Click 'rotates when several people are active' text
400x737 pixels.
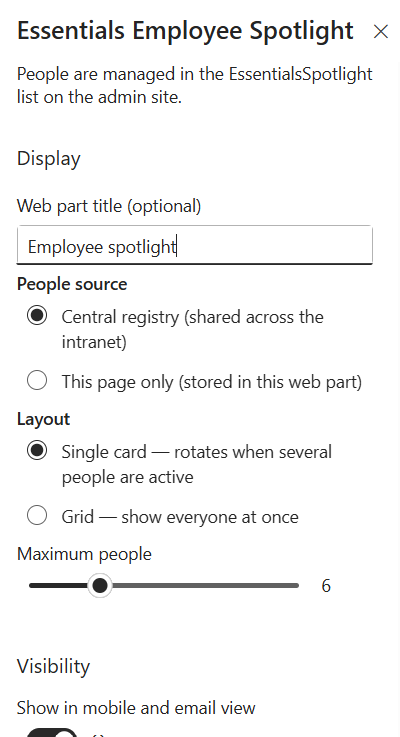click(196, 464)
